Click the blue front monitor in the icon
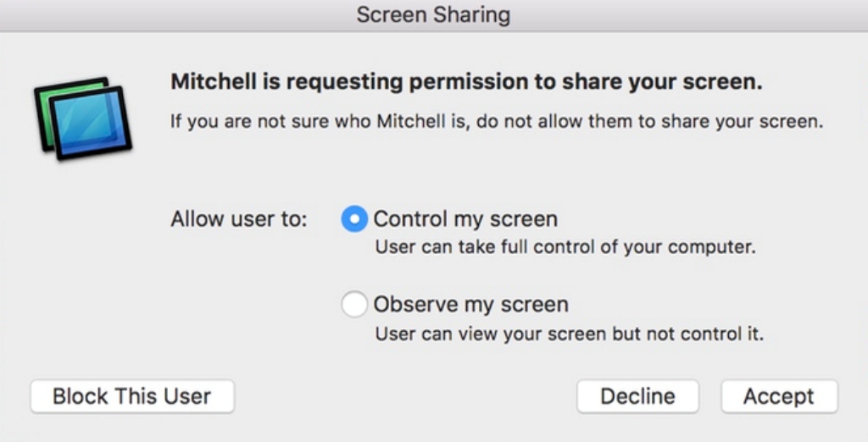Screen dimensions: 868x442 click(91, 124)
